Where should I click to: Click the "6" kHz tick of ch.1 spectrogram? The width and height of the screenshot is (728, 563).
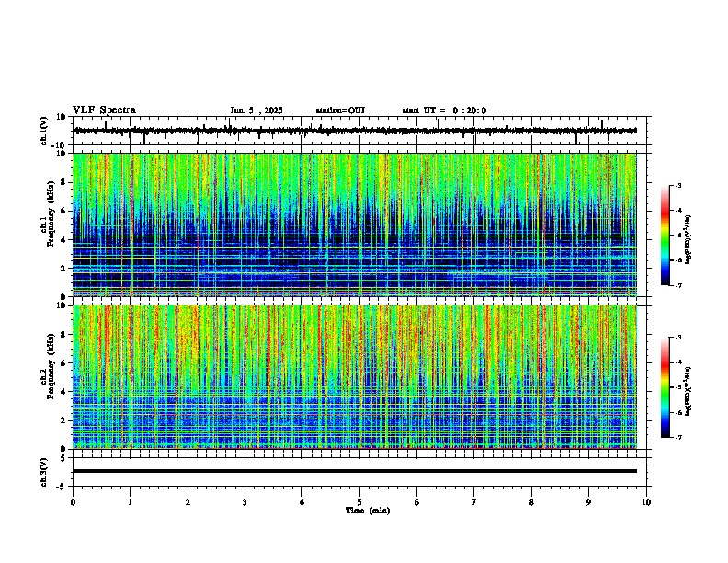64,211
